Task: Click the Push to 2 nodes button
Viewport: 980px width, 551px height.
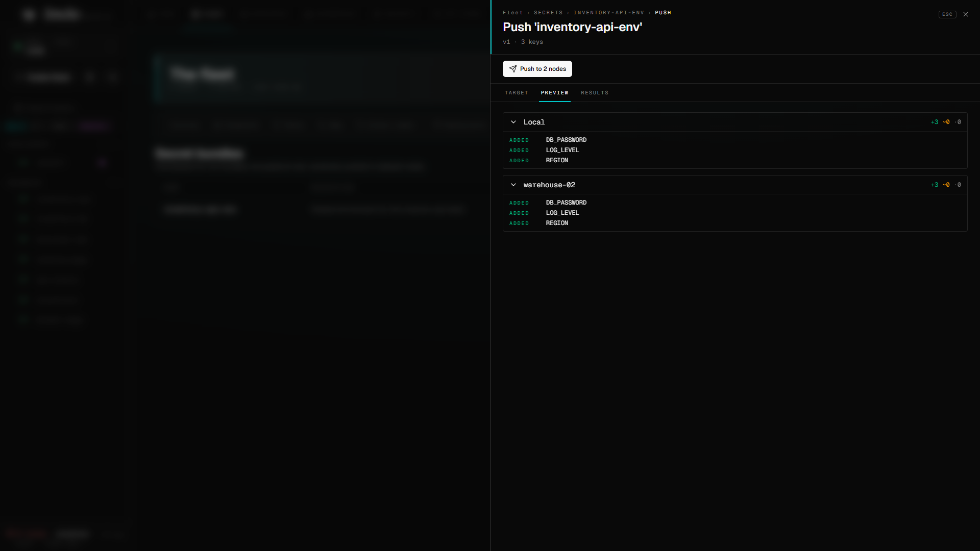Action: coord(537,69)
